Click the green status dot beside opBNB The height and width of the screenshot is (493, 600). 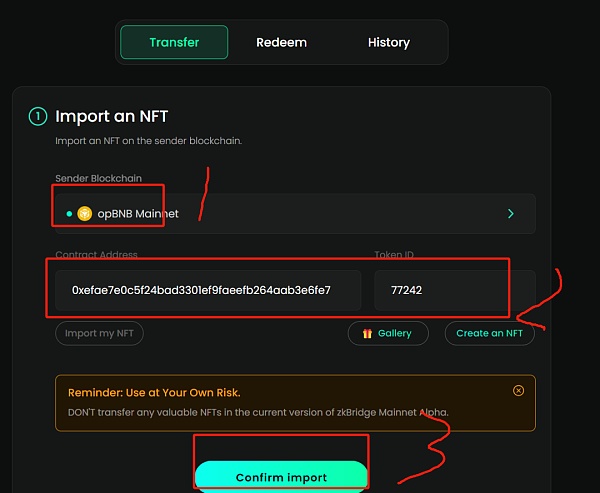[x=69, y=213]
